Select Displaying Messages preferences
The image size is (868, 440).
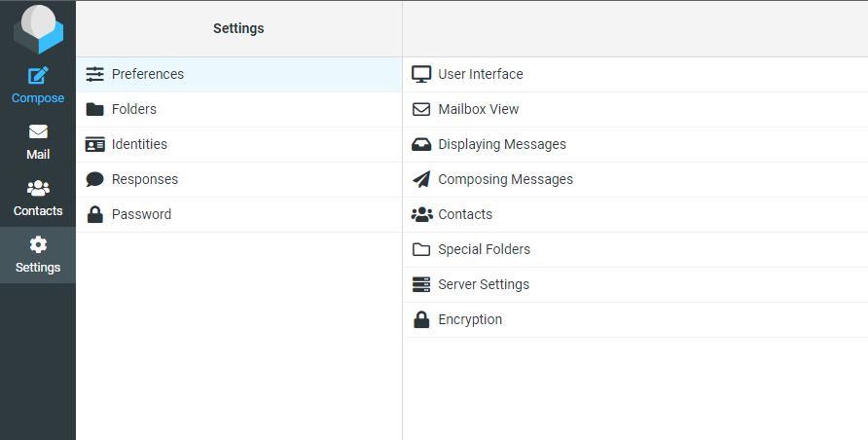pos(635,144)
